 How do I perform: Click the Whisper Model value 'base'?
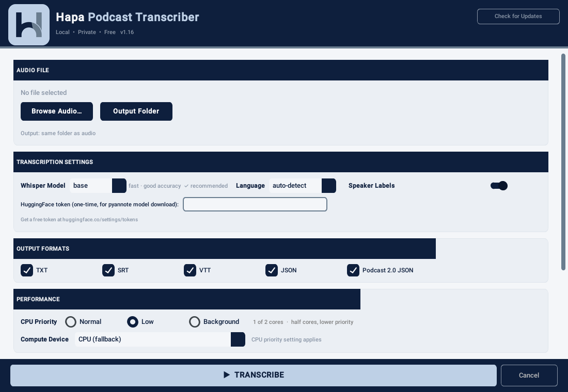(90, 186)
